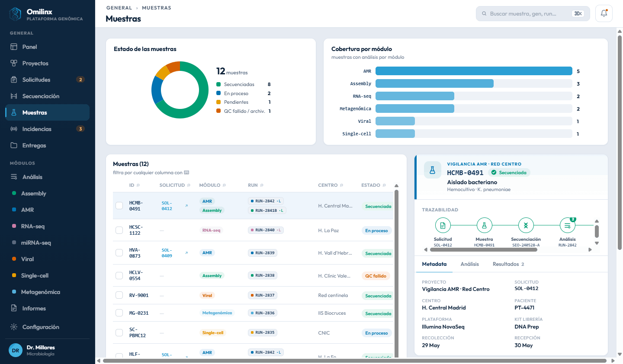
Task: Click the Configuración gear icon
Action: tap(14, 327)
